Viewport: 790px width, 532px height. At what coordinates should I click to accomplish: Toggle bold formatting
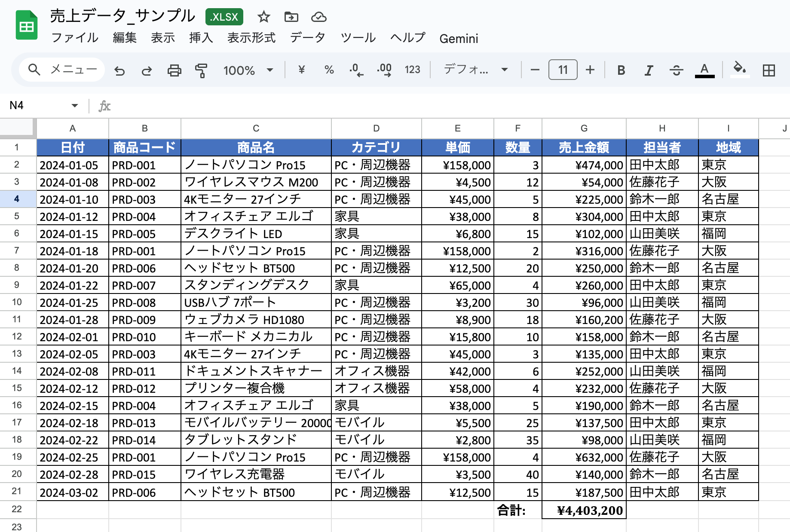pyautogui.click(x=621, y=70)
